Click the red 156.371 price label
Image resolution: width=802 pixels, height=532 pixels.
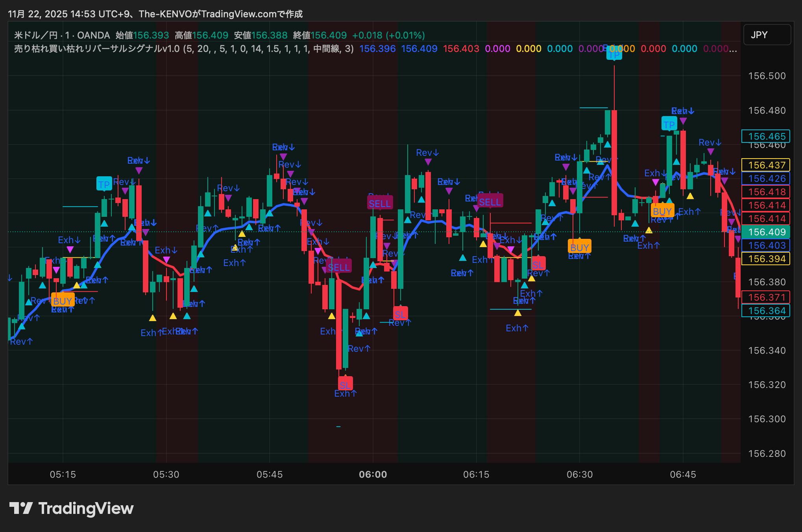pyautogui.click(x=766, y=297)
